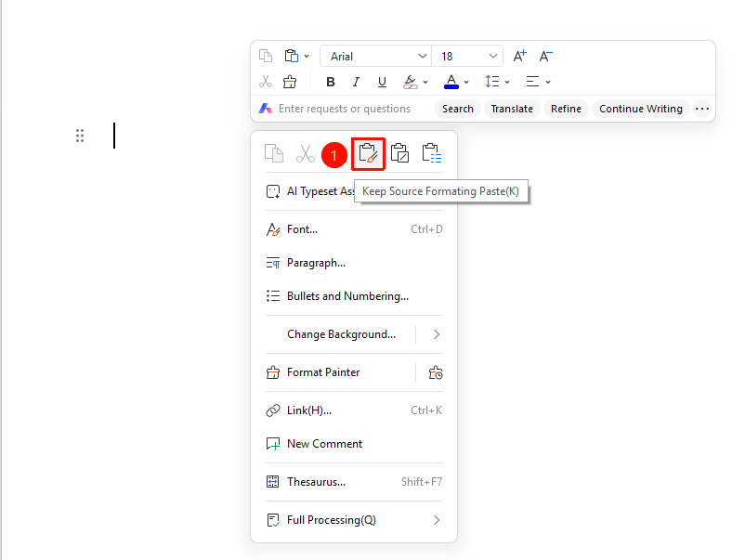
Task: Click the timed Format Painter icon beside Format Painter
Action: [436, 372]
